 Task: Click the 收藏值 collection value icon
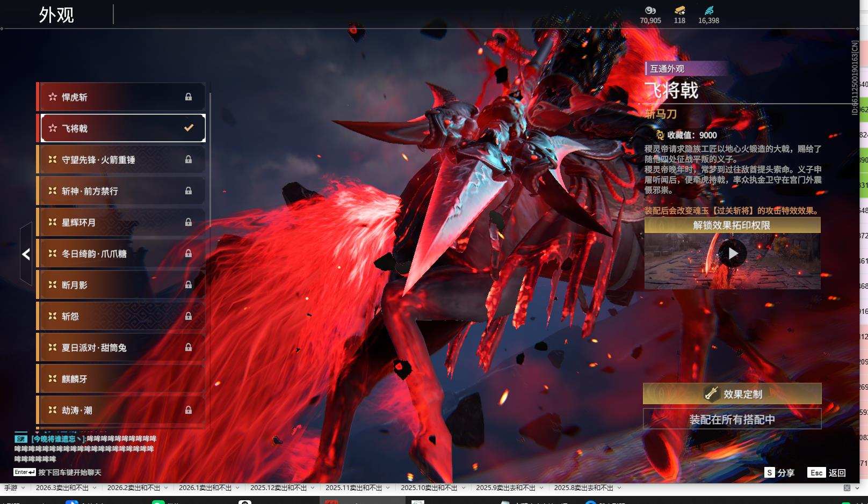pyautogui.click(x=660, y=135)
